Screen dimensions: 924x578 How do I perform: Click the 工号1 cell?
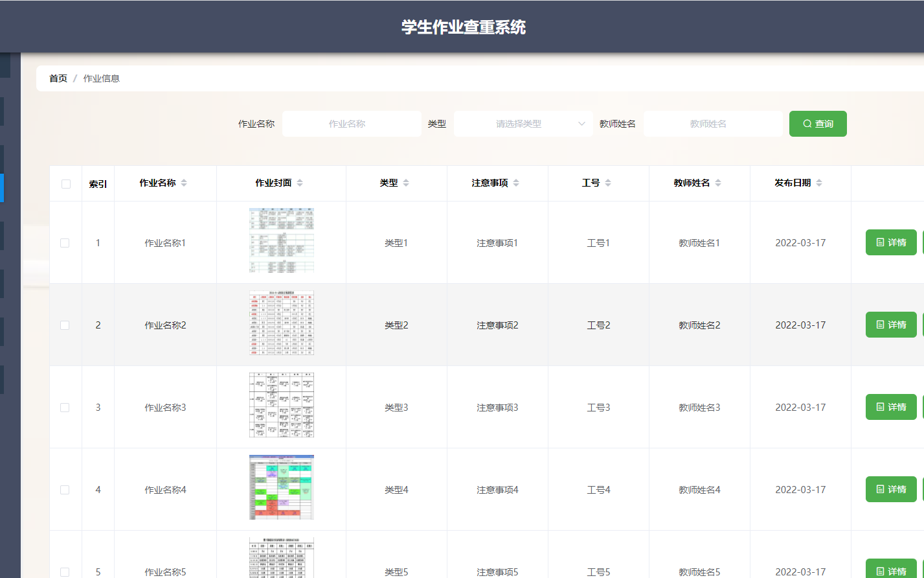pyautogui.click(x=598, y=243)
